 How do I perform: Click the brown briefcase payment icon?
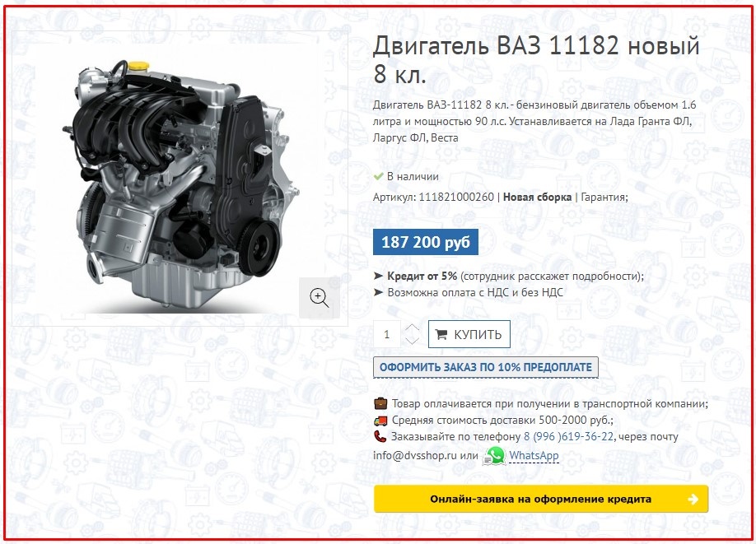380,404
